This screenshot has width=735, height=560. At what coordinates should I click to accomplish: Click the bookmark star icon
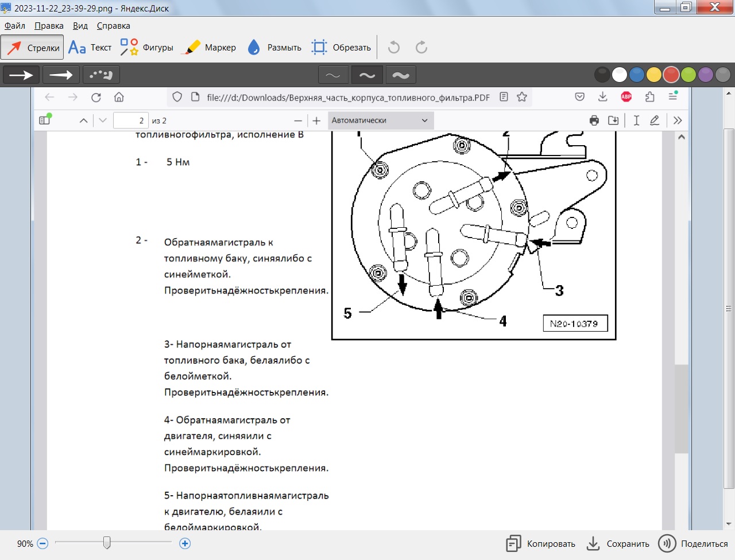coord(522,97)
